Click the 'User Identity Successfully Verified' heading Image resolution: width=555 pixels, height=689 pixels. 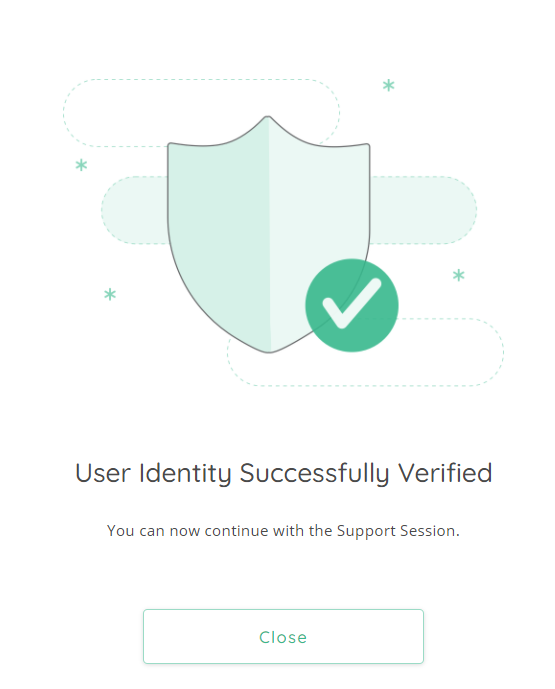(x=283, y=473)
